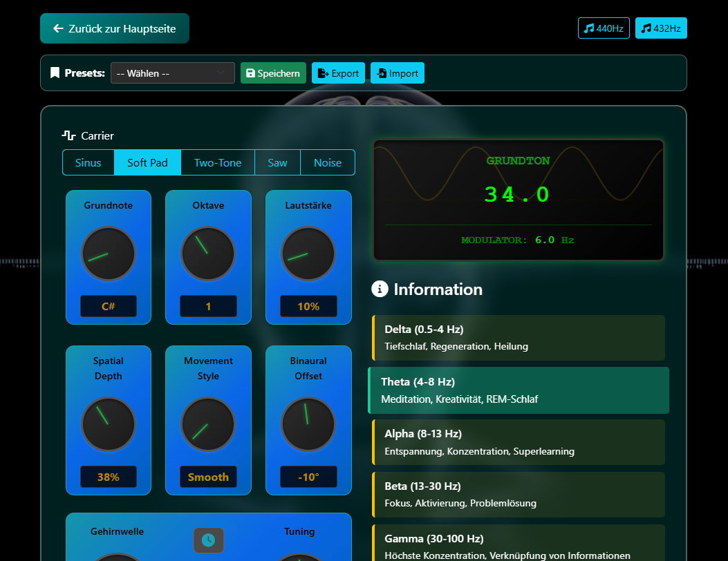The width and height of the screenshot is (728, 561).
Task: Select the Two-Tone carrier tab
Action: click(x=218, y=162)
